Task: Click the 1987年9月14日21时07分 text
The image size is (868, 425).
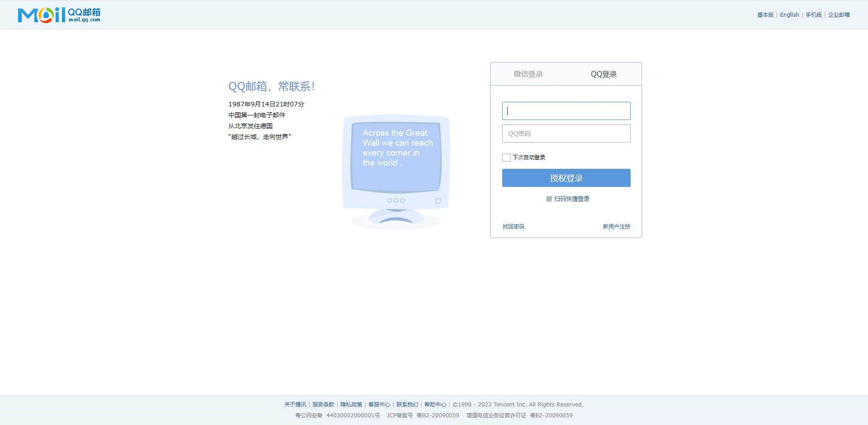Action: point(266,104)
